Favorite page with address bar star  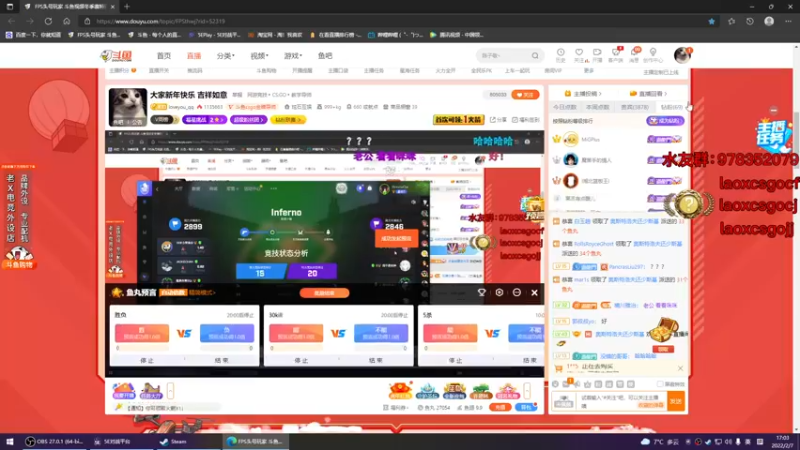point(711,21)
